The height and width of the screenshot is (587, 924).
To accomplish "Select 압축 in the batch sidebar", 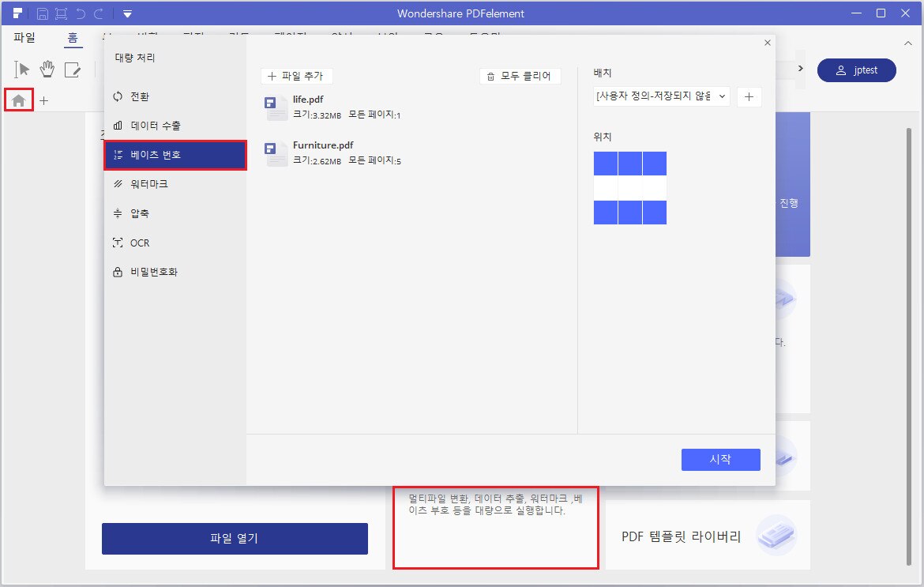I will [x=175, y=213].
